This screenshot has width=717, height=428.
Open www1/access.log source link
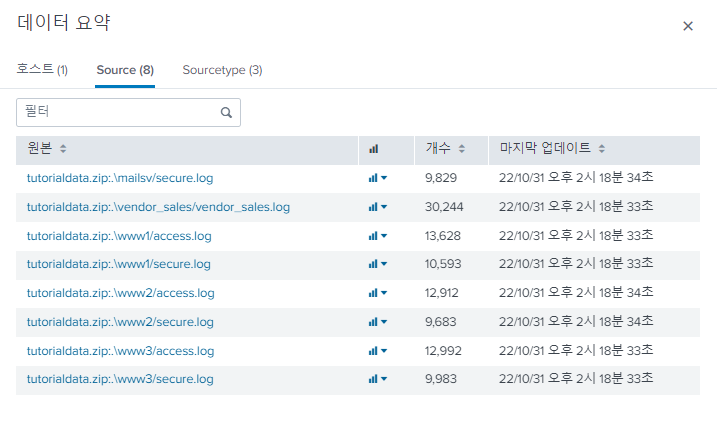(x=119, y=236)
